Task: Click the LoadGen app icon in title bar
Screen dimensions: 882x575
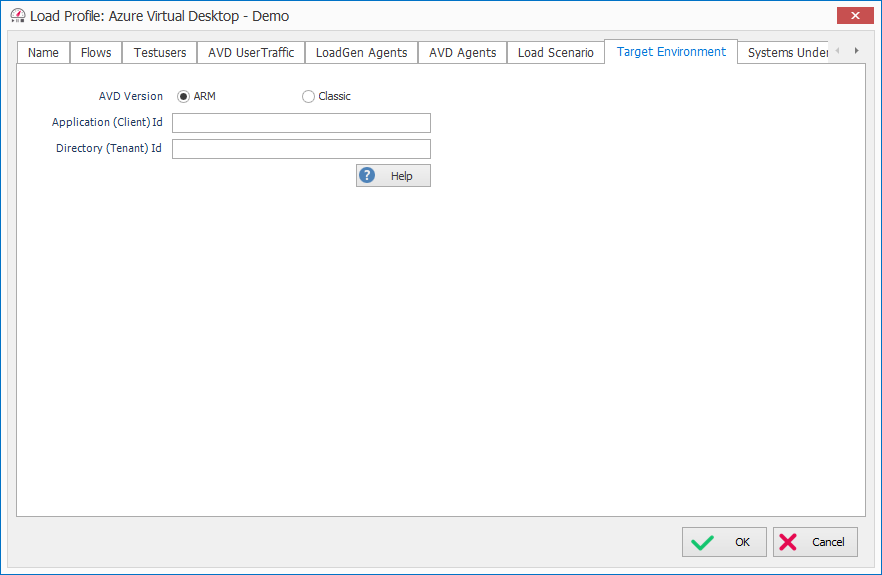Action: point(17,16)
